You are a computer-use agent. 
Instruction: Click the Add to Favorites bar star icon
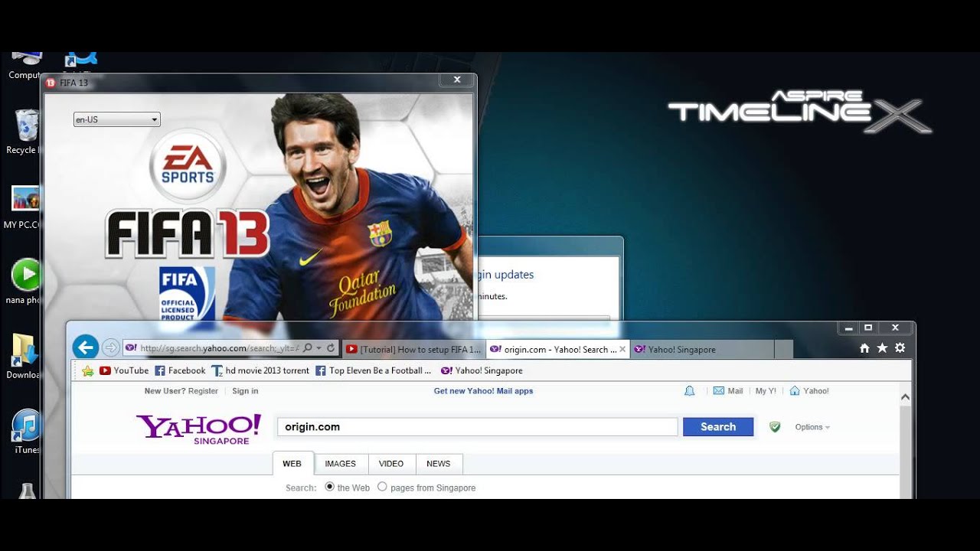tap(87, 370)
